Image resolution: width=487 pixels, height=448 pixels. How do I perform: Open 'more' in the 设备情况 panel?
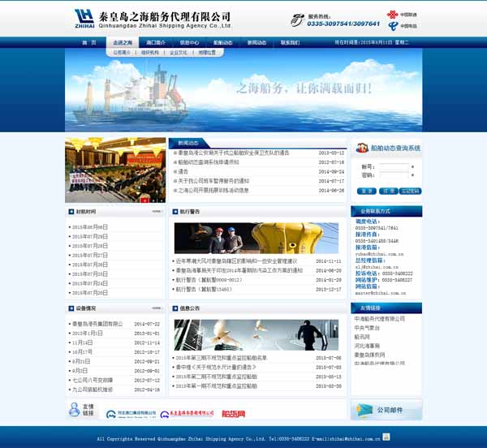(x=156, y=308)
